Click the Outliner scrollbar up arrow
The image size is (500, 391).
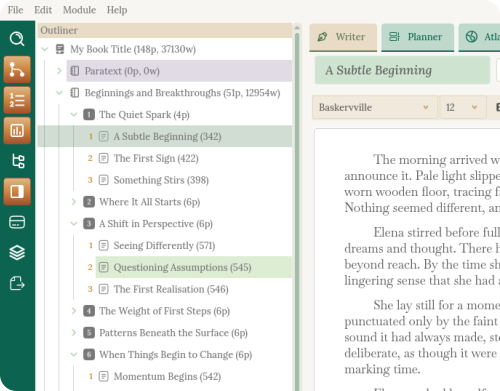(x=297, y=28)
